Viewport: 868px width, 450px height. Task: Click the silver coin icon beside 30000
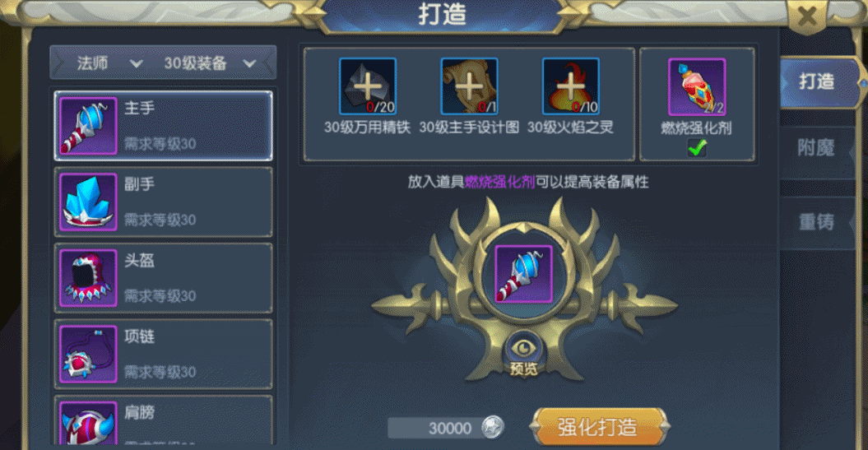click(x=492, y=427)
